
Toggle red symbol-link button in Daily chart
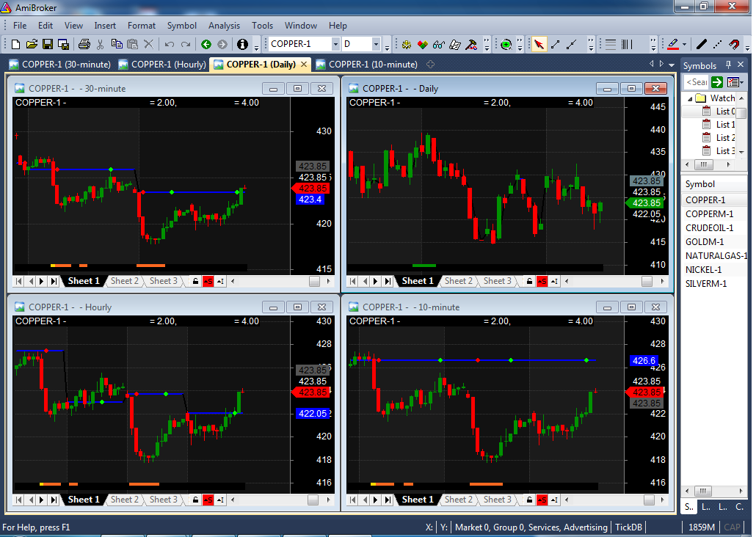542,281
